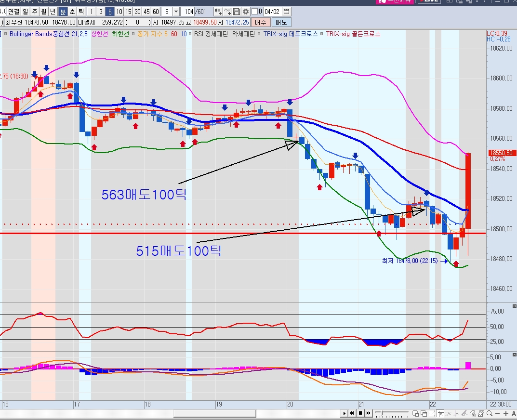Open chart settings gear icon
This screenshot has height=420, width=517.
pyautogui.click(x=246, y=12)
